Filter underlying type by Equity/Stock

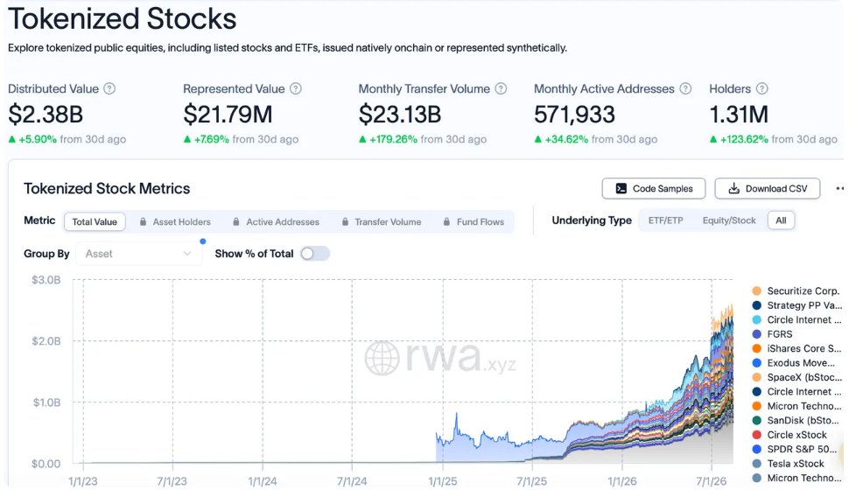(729, 220)
